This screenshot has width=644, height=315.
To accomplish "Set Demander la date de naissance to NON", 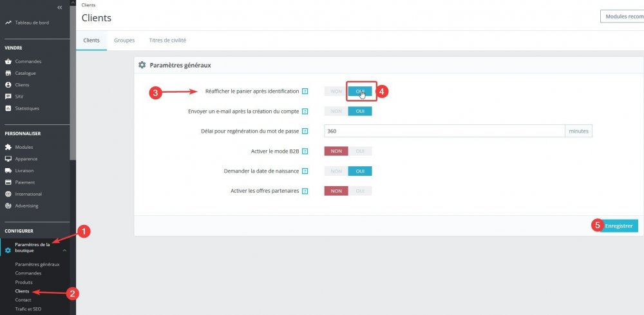I will point(336,171).
